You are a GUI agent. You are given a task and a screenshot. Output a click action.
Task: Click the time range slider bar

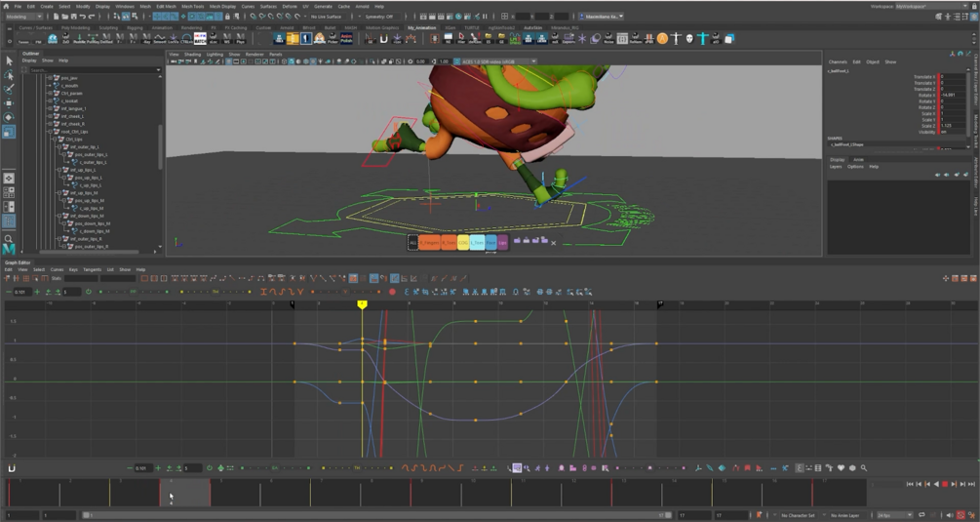point(375,515)
